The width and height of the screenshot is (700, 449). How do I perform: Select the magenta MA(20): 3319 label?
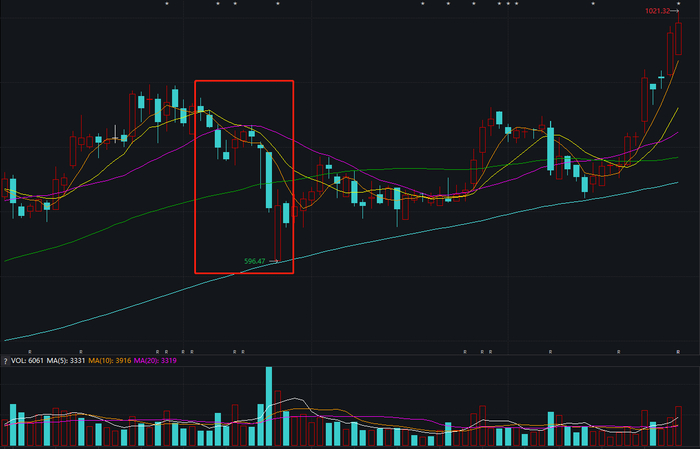coord(155,361)
